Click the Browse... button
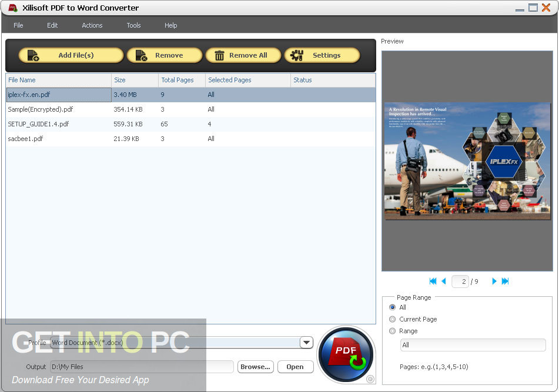This screenshot has width=559, height=392. coord(255,367)
